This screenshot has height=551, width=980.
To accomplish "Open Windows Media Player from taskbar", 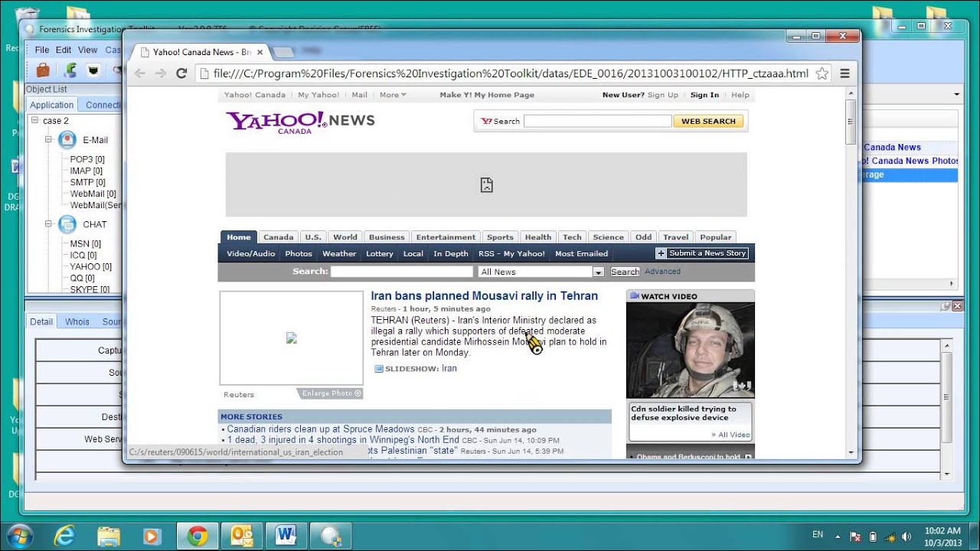I will (152, 536).
